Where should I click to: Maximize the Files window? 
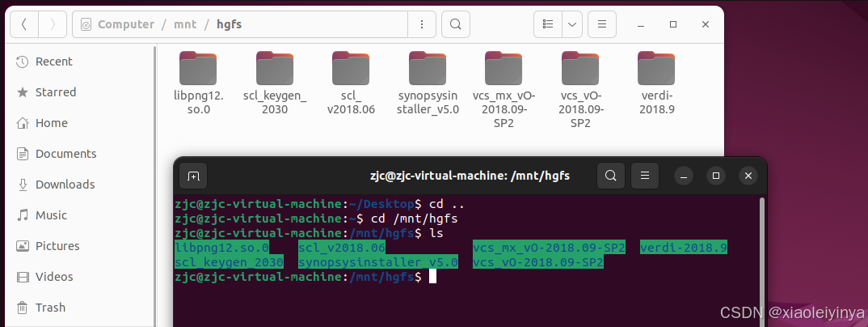[x=673, y=24]
